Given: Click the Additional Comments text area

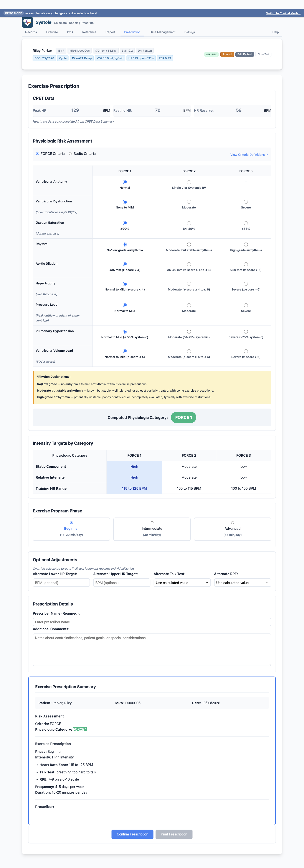Looking at the screenshot, I should click(152, 650).
